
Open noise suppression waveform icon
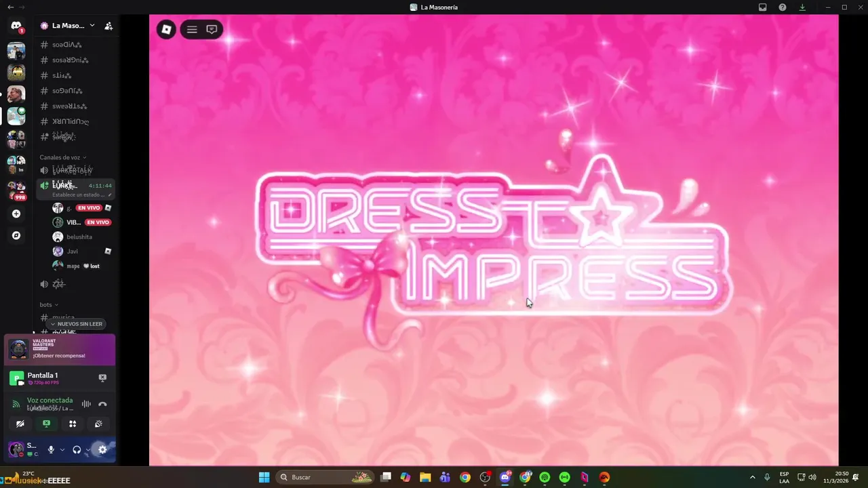(86, 404)
